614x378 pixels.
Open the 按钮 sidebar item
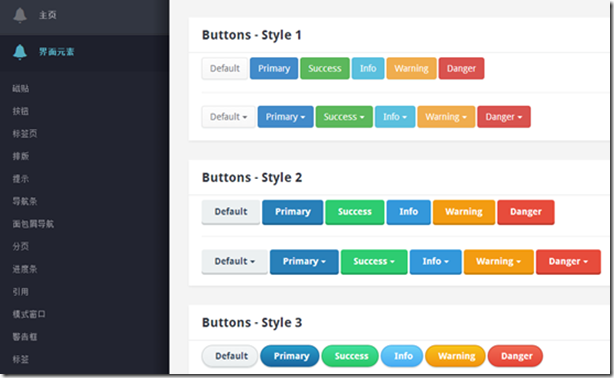coord(21,111)
